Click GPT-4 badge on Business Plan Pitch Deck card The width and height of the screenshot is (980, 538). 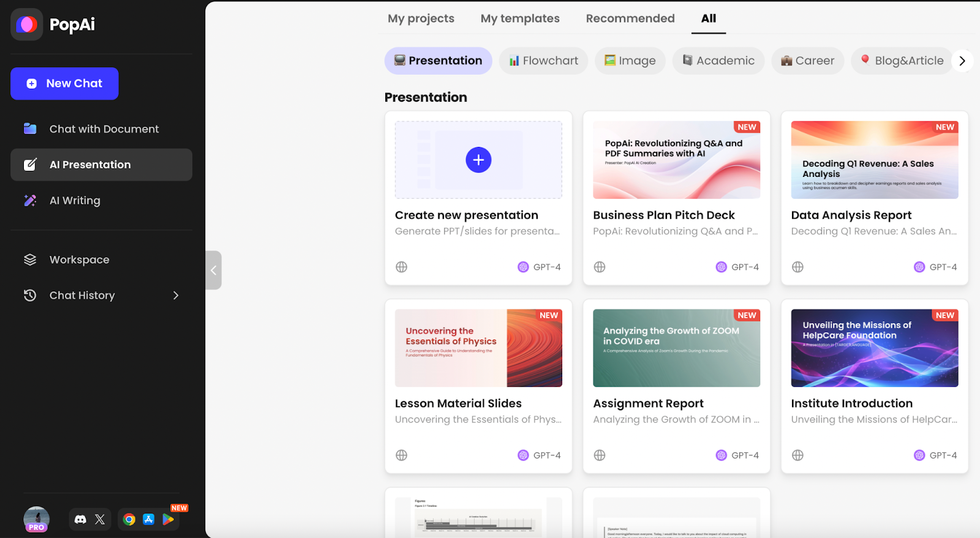pyautogui.click(x=737, y=267)
